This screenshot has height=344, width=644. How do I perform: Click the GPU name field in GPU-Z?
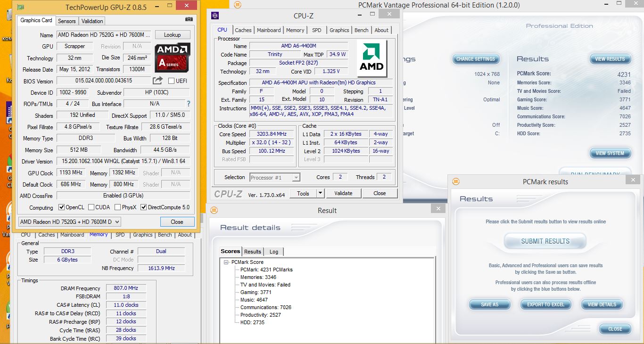click(x=104, y=35)
